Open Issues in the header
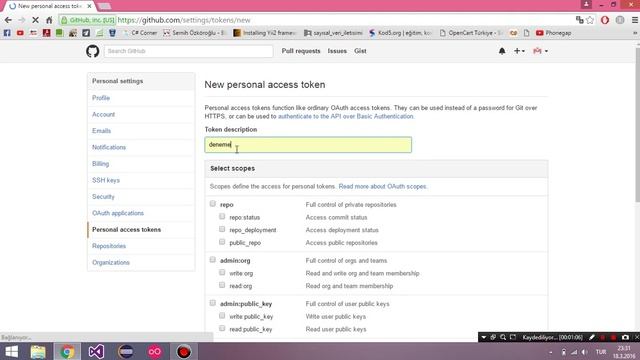Screen dimensions: 640x360 coord(337,51)
